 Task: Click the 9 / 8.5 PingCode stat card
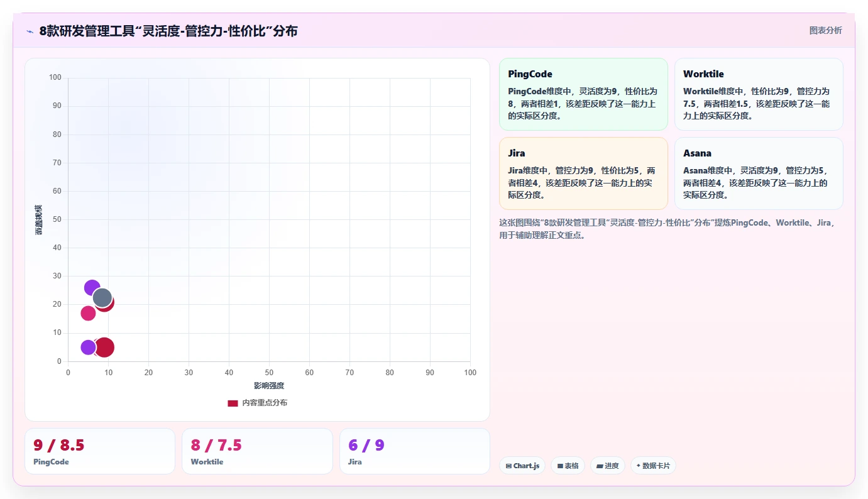100,451
